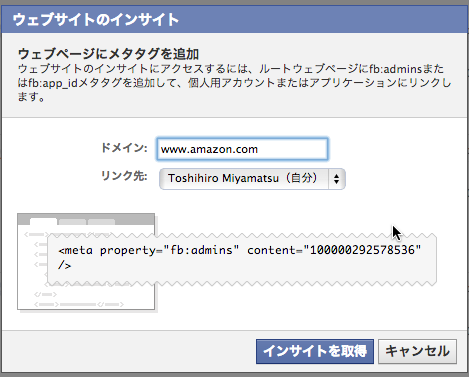469x377 pixels.
Task: Click the ウェブページにメタタグを追加 heading
Action: click(108, 54)
